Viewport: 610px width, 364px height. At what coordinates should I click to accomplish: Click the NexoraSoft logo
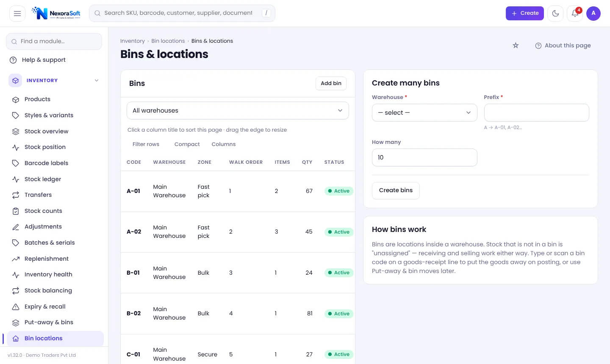coord(56,13)
